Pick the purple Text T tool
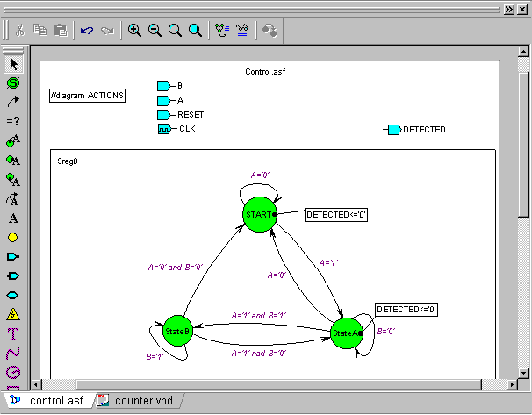532x415 pixels. pos(13,333)
